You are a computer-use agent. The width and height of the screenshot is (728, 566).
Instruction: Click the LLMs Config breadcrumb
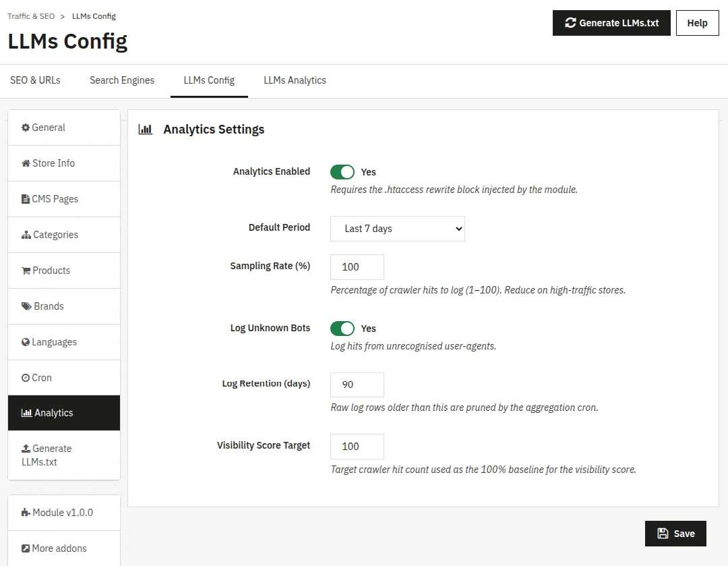point(94,16)
